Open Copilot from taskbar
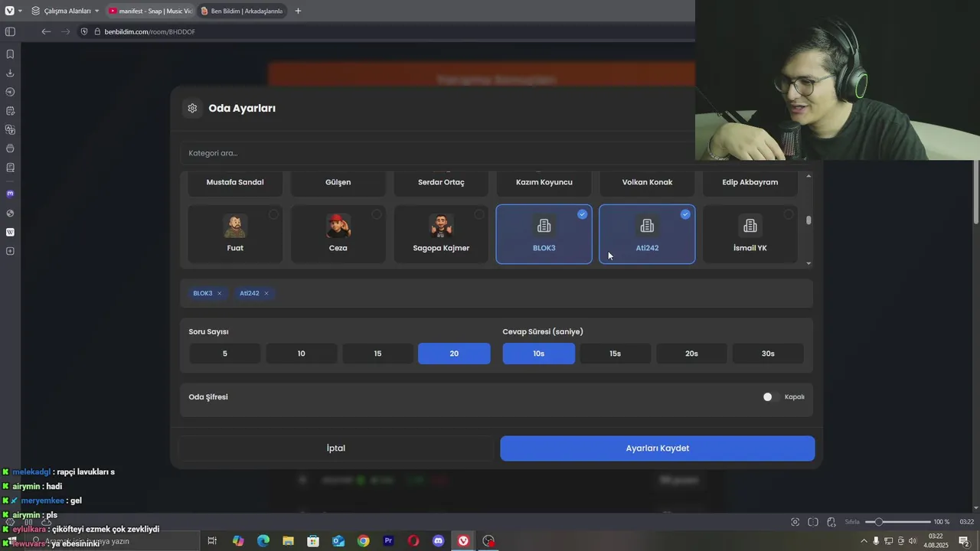Image resolution: width=980 pixels, height=551 pixels. 238,541
